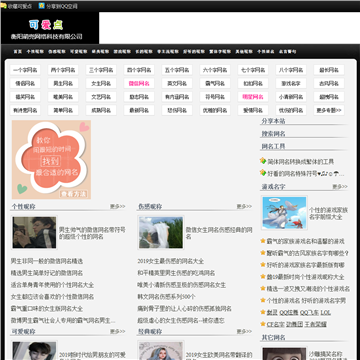The width and height of the screenshot is (360, 360).
Task: Go to 首页 in the navigation bar
Action: pos(18,52)
